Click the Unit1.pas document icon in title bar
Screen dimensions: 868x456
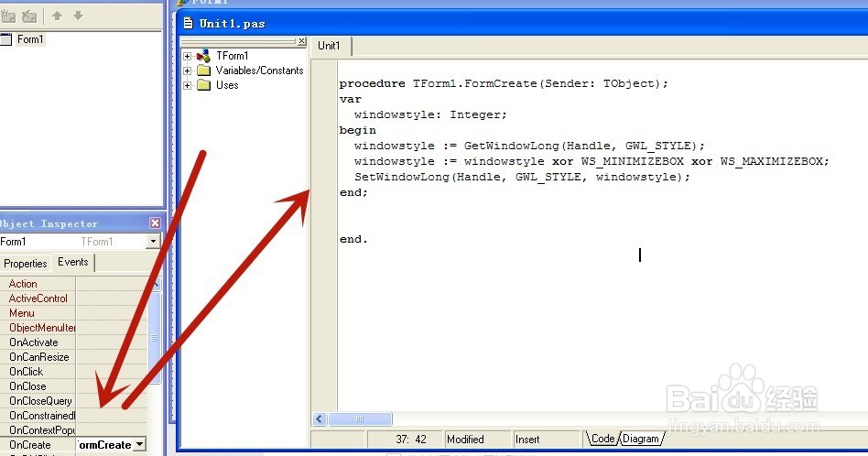point(189,23)
